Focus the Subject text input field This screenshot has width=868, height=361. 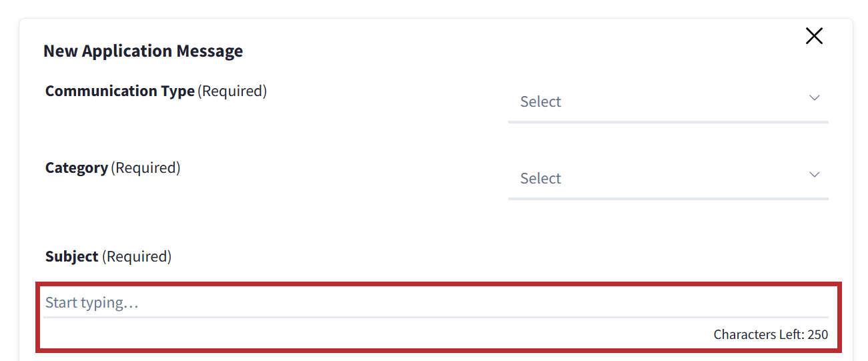coord(435,303)
